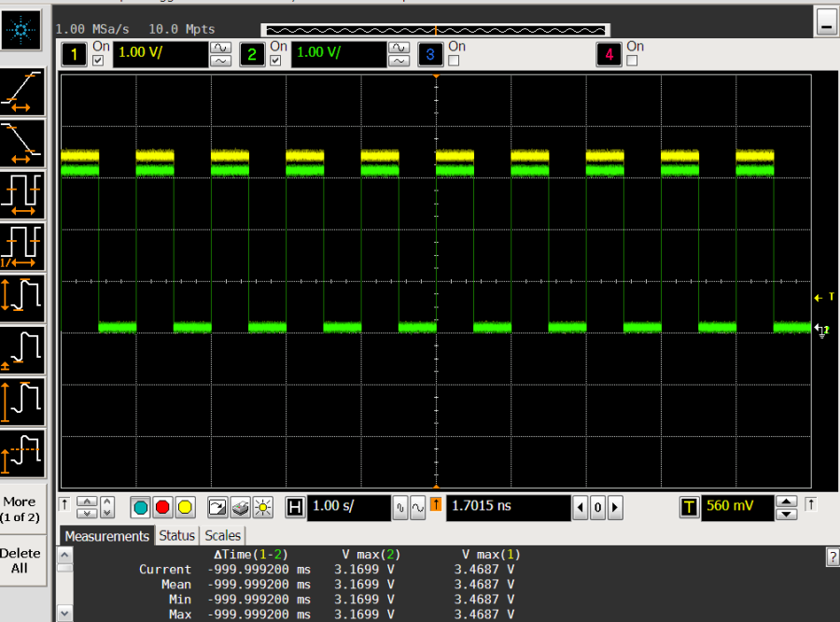Image resolution: width=840 pixels, height=622 pixels.
Task: Uncheck the Channel 1 On checkbox
Action: pyautogui.click(x=99, y=61)
